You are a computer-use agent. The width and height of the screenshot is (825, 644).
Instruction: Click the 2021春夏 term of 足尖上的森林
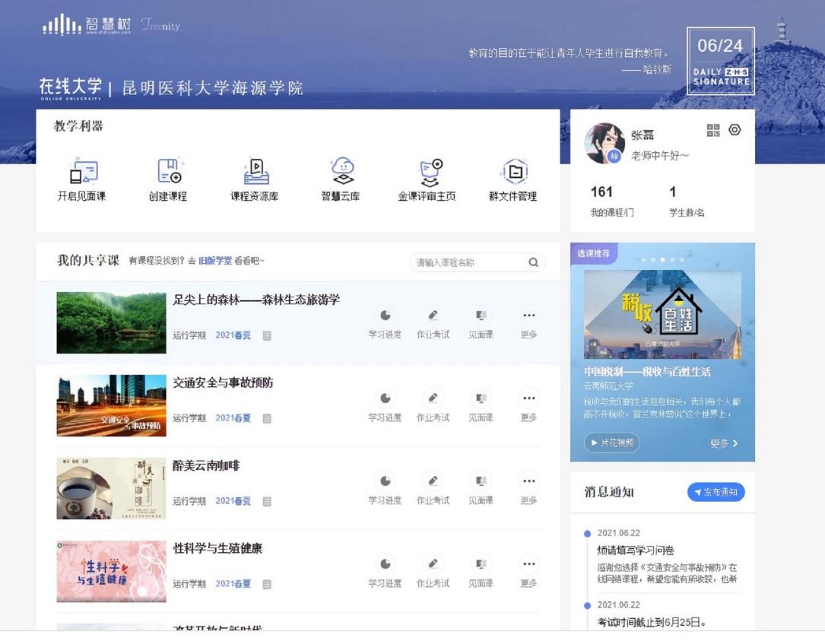(233, 335)
